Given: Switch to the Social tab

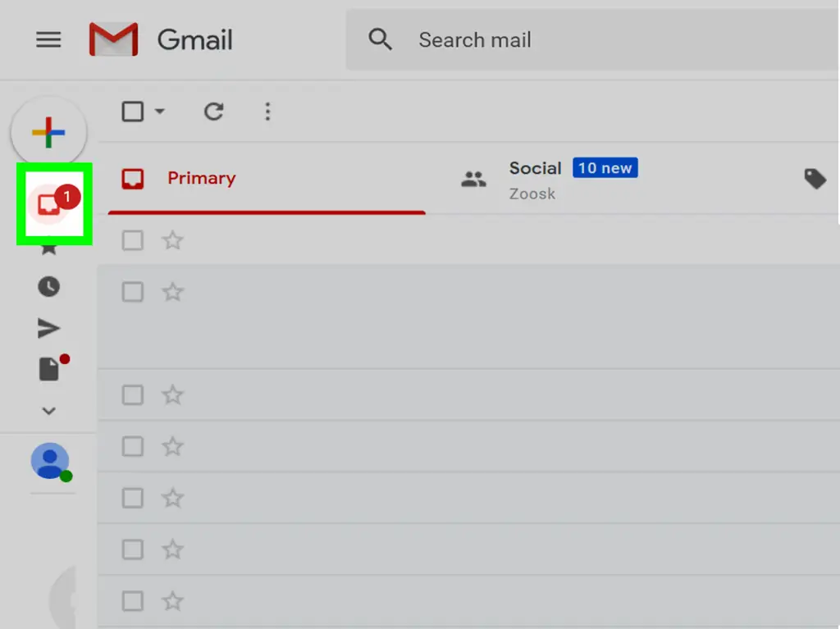Looking at the screenshot, I should coord(535,169).
